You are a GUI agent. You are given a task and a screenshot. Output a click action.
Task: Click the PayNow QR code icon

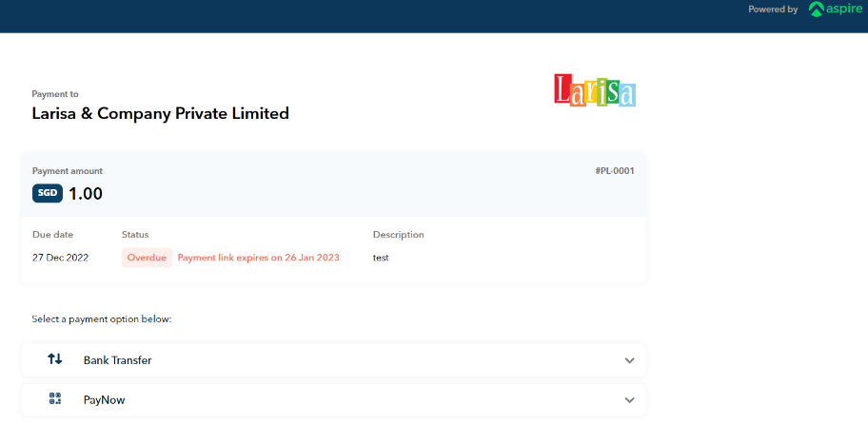(x=55, y=399)
